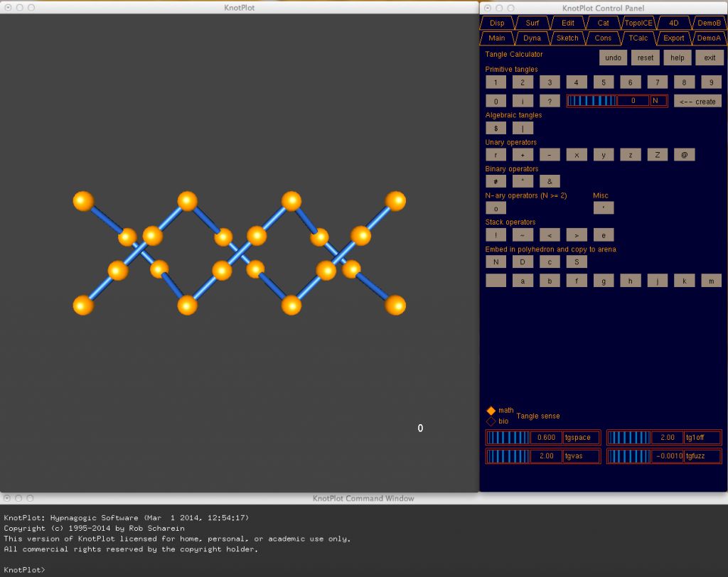Select the TopoICE tab
The height and width of the screenshot is (577, 728).
638,23
